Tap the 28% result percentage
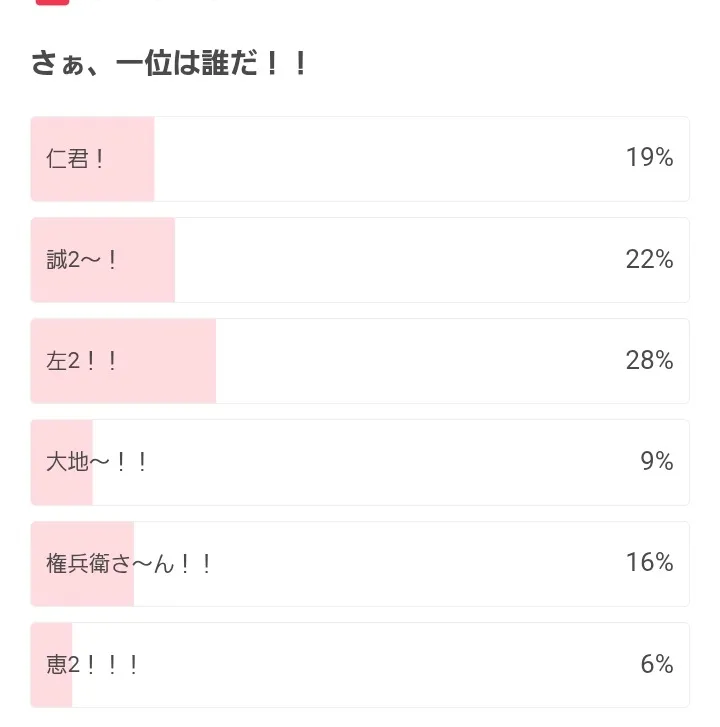Screen dimensions: 720x727 649,361
